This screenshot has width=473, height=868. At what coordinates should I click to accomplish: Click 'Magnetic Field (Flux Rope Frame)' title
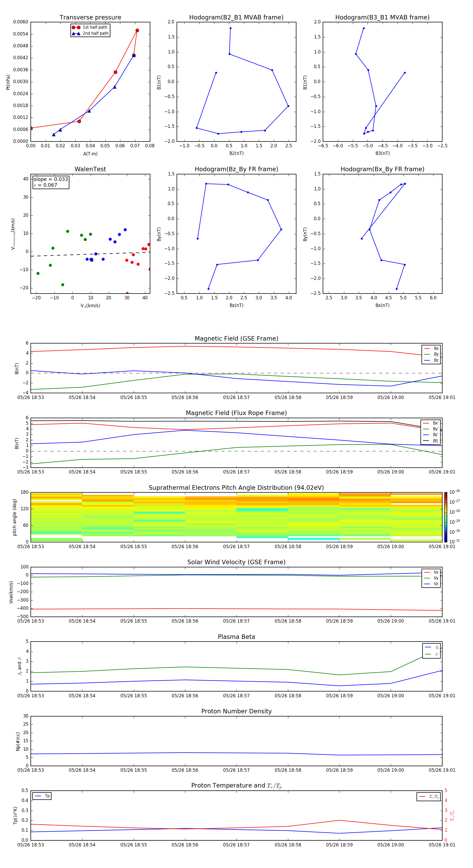coord(236,413)
